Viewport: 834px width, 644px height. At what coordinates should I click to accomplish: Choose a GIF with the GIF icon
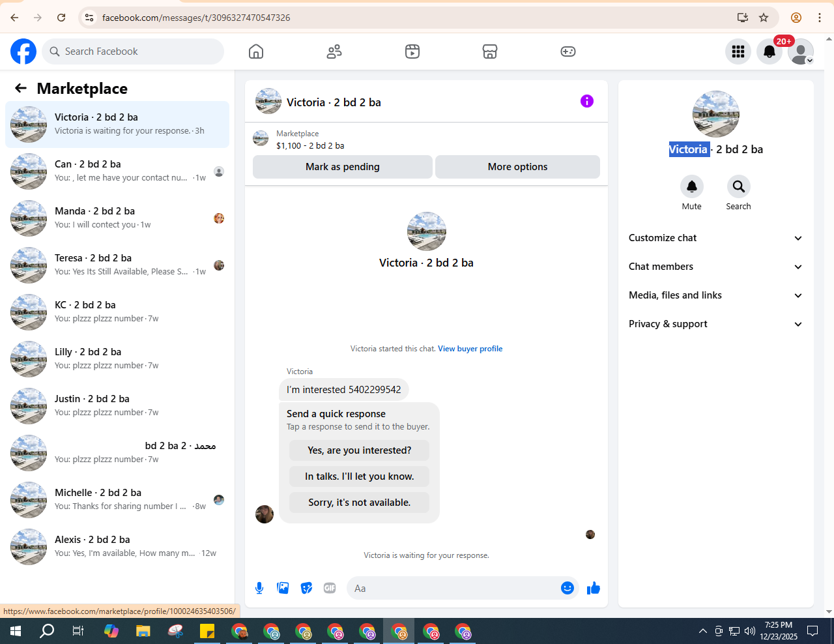330,588
